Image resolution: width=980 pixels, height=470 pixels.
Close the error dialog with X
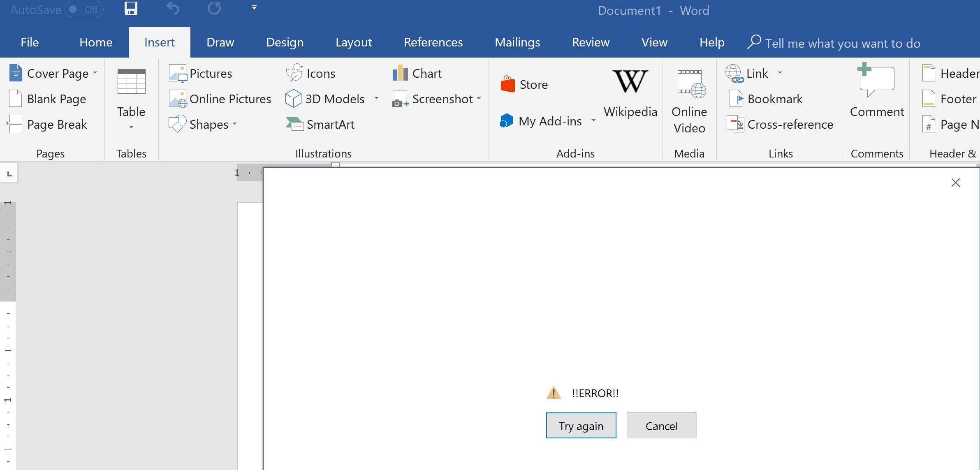956,183
